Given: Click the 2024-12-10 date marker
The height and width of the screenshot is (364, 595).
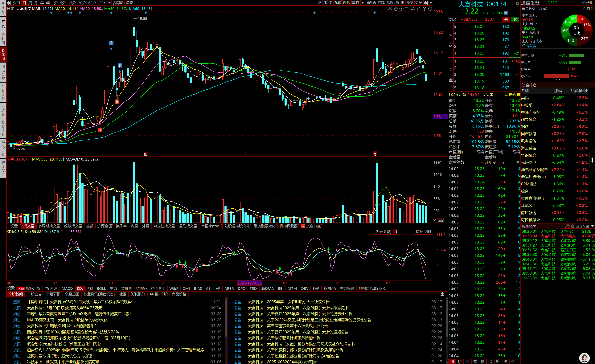Looking at the screenshot, I should pyautogui.click(x=249, y=283).
